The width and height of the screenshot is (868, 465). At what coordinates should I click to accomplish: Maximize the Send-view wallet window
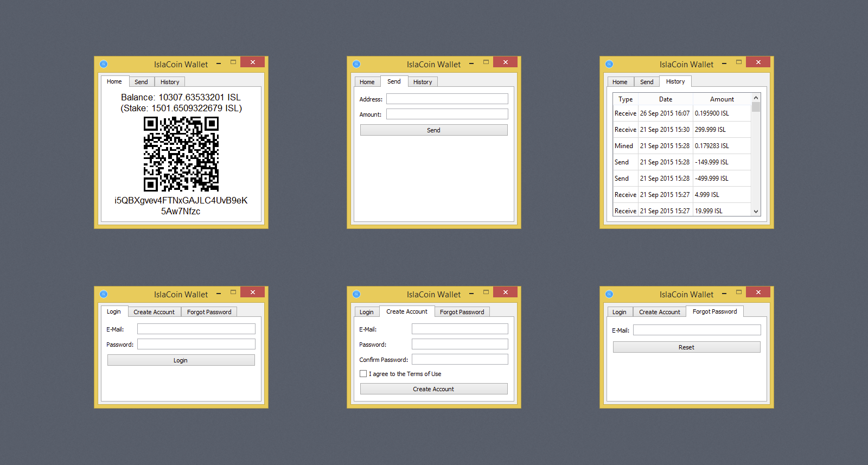pos(486,62)
